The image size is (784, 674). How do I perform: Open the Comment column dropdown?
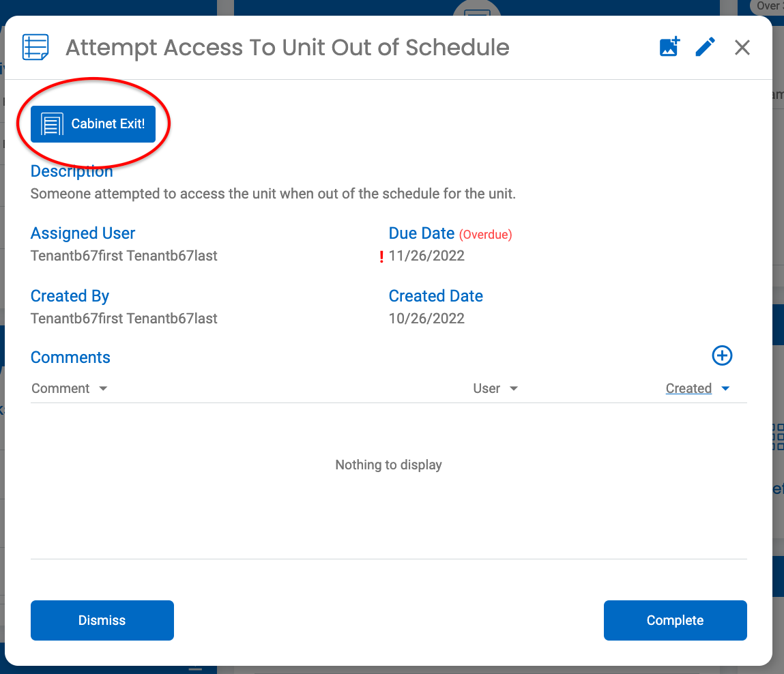pos(103,388)
